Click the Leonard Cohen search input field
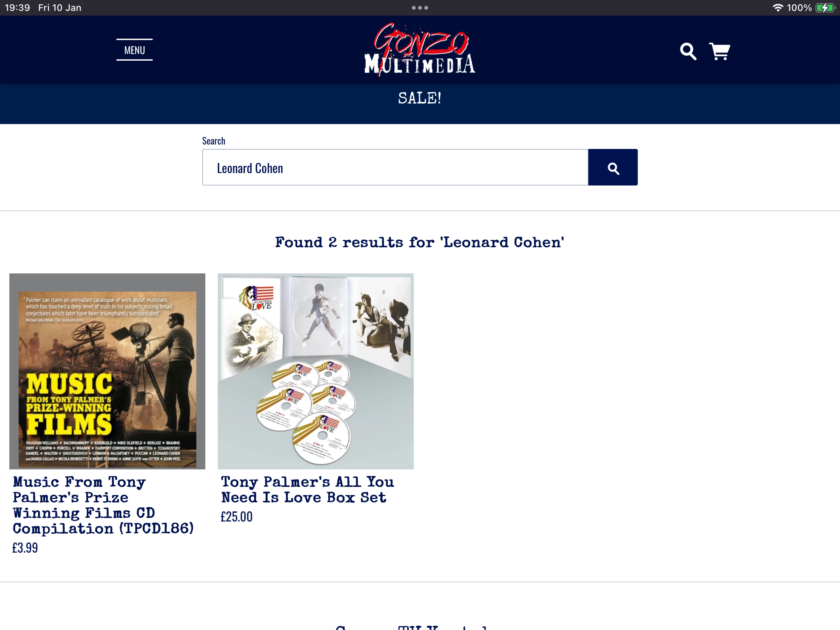Image resolution: width=840 pixels, height=630 pixels. [x=395, y=167]
